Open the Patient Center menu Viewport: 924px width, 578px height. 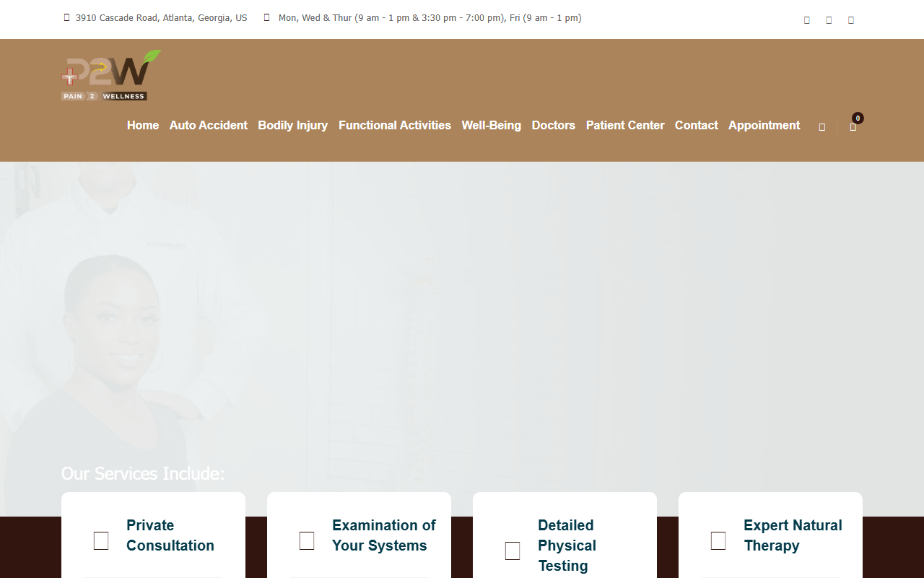625,125
